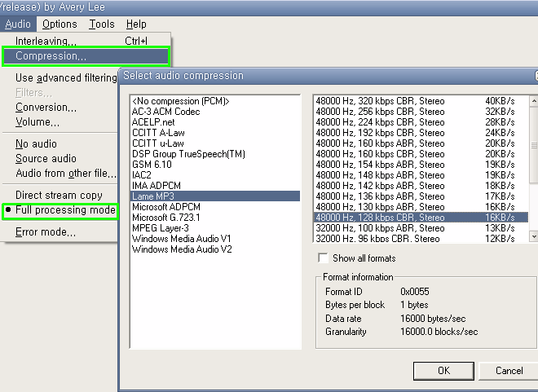
Task: Select 48000 Hz, 154 kbps ABR format
Action: (x=421, y=165)
